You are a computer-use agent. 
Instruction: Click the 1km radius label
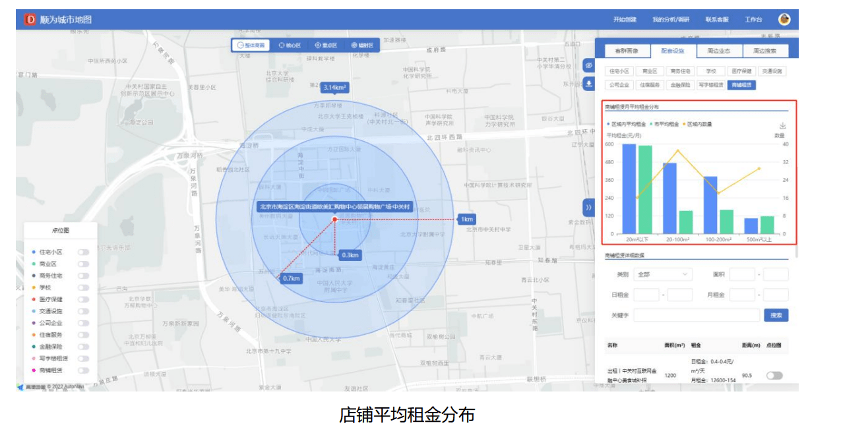click(x=467, y=219)
